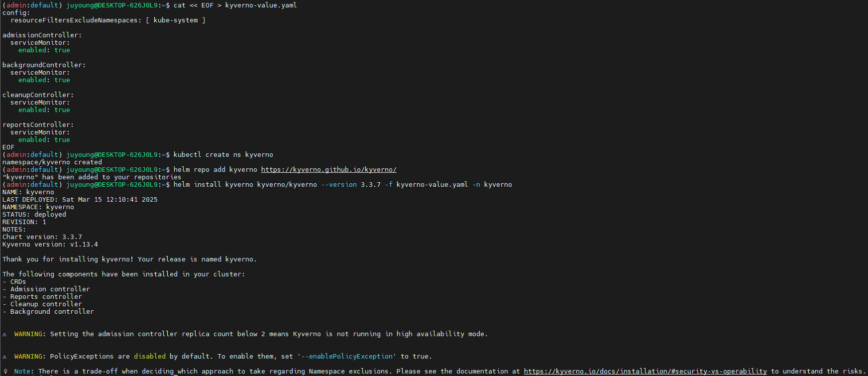The height and width of the screenshot is (376, 868).
Task: Click the 'resourceFiltersExcludeNamespaces: [ kube-system ]' line
Action: tap(108, 20)
